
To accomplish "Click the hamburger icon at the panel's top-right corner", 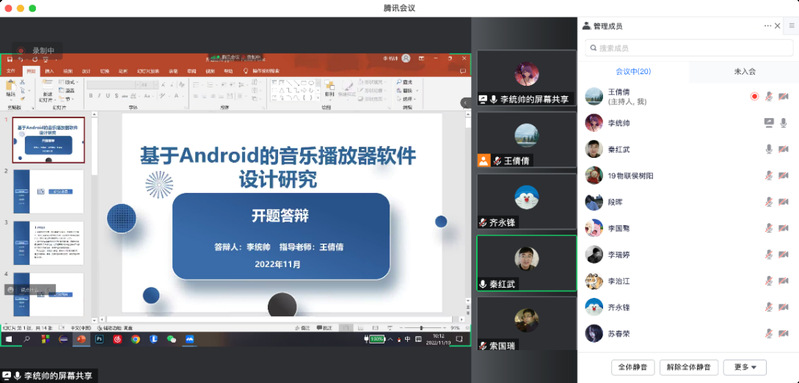I will pos(791,25).
